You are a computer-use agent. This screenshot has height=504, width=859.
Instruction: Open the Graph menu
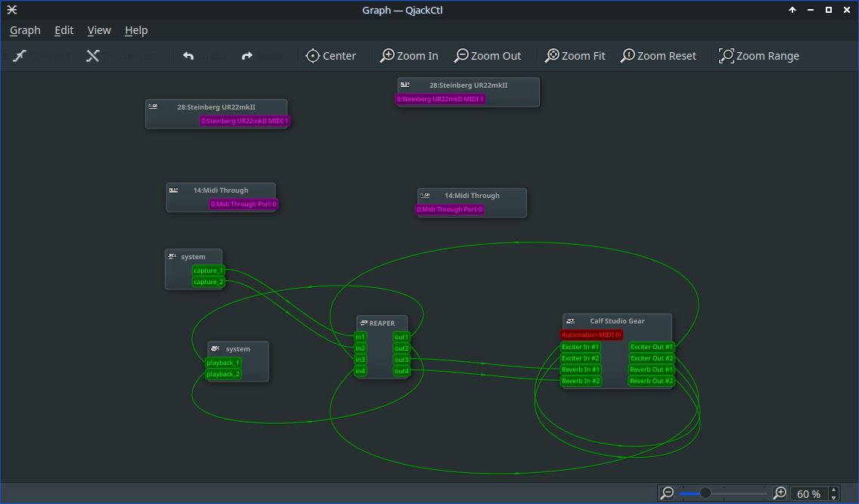25,30
